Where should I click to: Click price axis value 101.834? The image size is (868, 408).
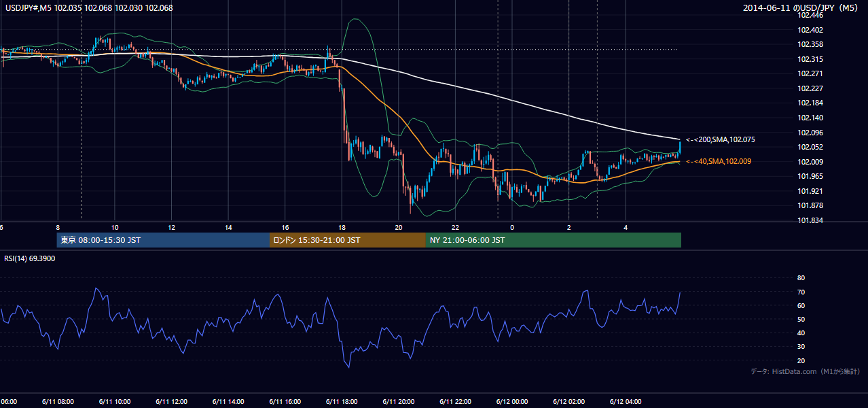[810, 220]
